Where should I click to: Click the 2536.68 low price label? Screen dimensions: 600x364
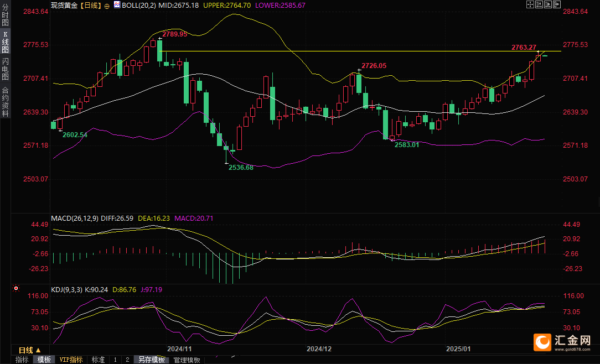coord(241,167)
